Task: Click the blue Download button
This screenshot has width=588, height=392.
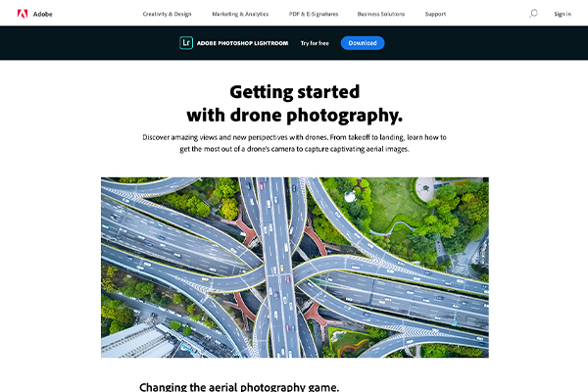Action: pyautogui.click(x=363, y=43)
